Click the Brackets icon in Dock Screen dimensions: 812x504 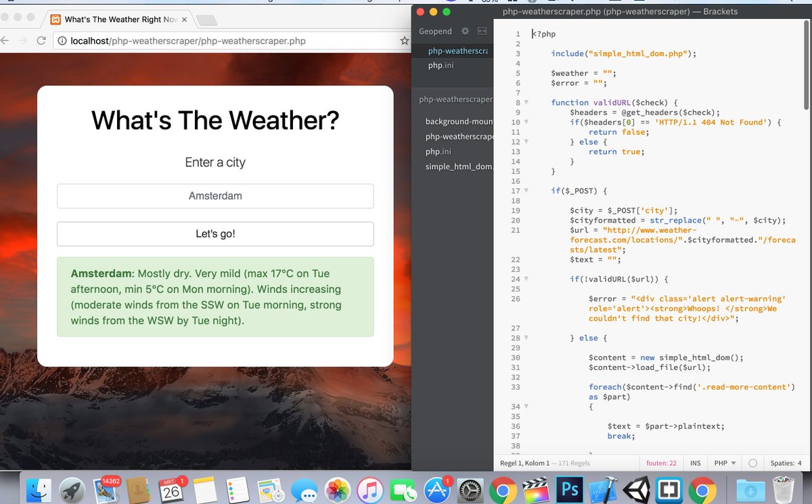click(x=669, y=490)
